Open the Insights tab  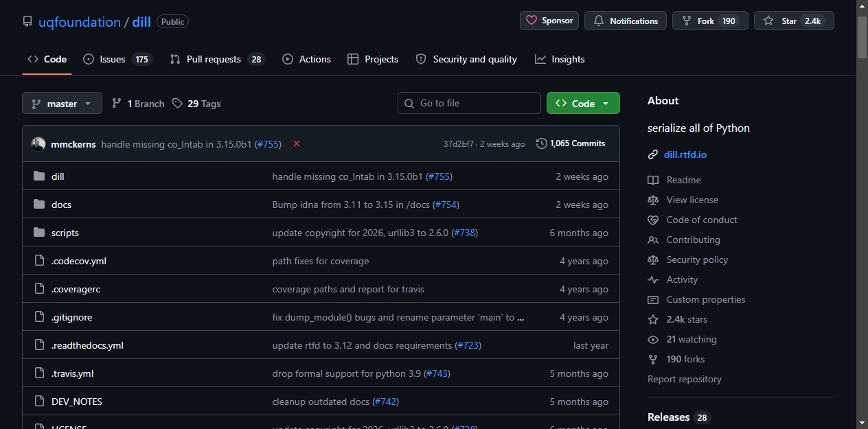[560, 59]
